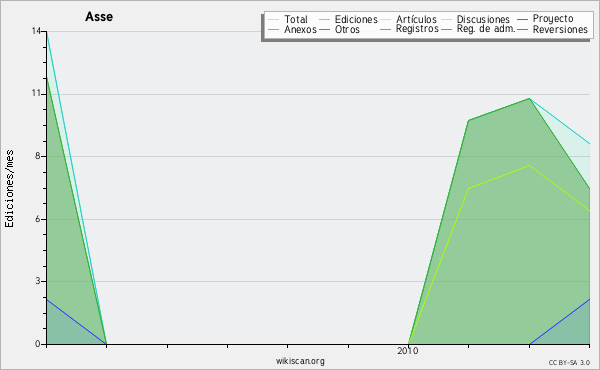600x370 pixels.
Task: Click the CC BY-SA 3.0 license text
Action: pyautogui.click(x=569, y=363)
